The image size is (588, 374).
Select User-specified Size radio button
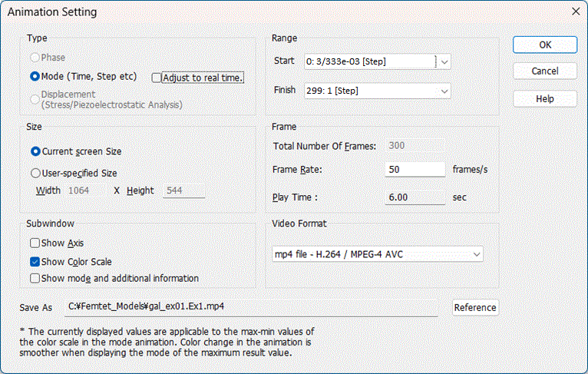[x=35, y=173]
